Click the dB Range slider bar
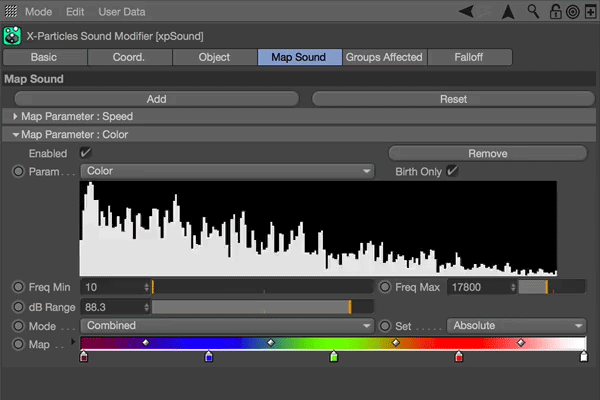The width and height of the screenshot is (600, 400). (x=262, y=307)
